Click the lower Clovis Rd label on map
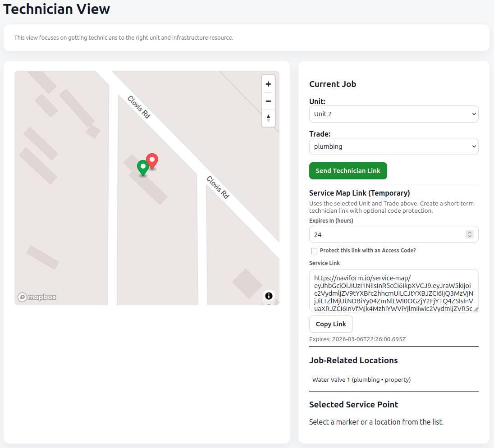The width and height of the screenshot is (494, 448). (218, 187)
